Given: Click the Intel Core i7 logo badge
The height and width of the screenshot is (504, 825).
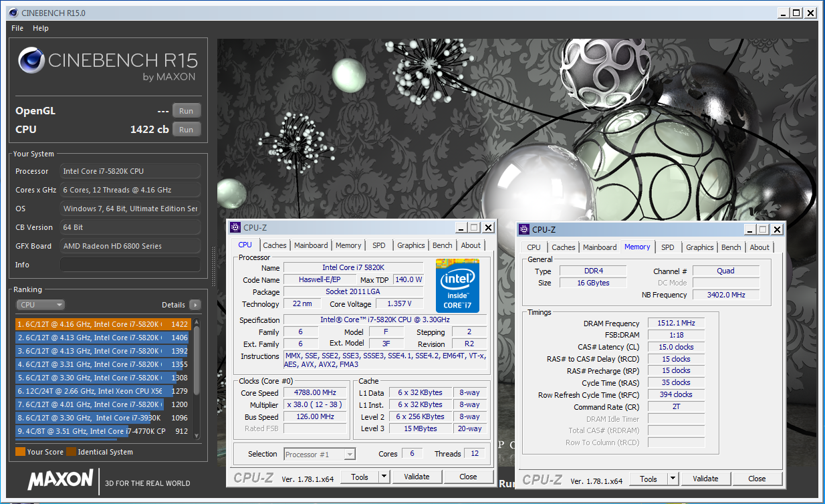Looking at the screenshot, I should pyautogui.click(x=457, y=285).
